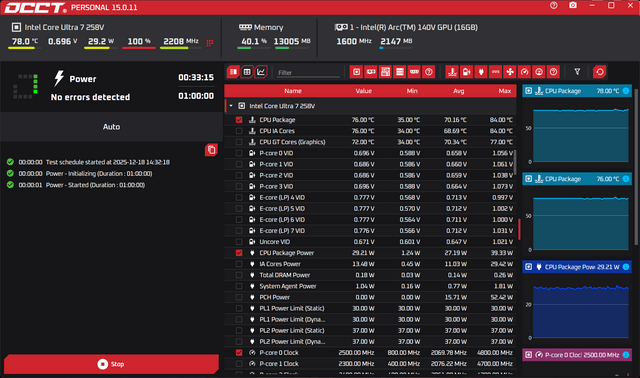Toggle the voltage sensor type filter
640x378 pixels.
pyautogui.click(x=467, y=72)
